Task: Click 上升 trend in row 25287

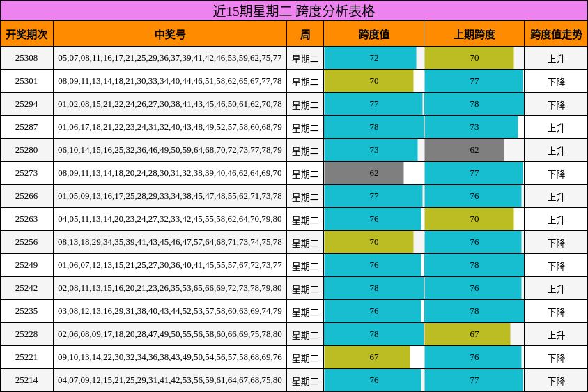Action: 556,128
